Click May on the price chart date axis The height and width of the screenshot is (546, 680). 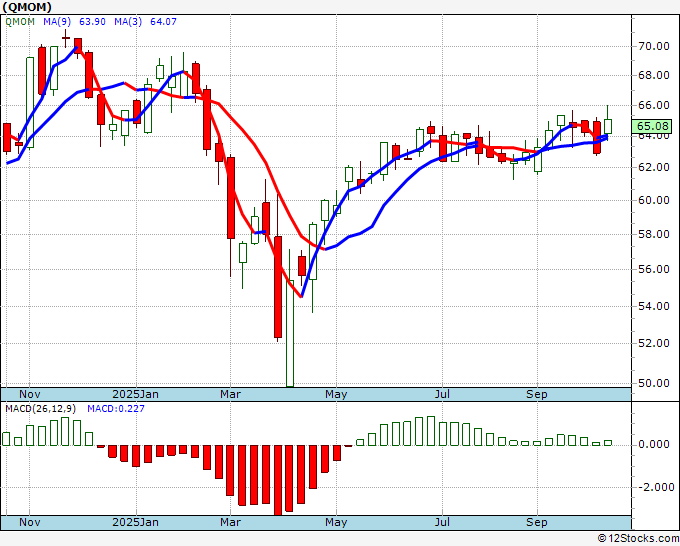pyautogui.click(x=336, y=394)
